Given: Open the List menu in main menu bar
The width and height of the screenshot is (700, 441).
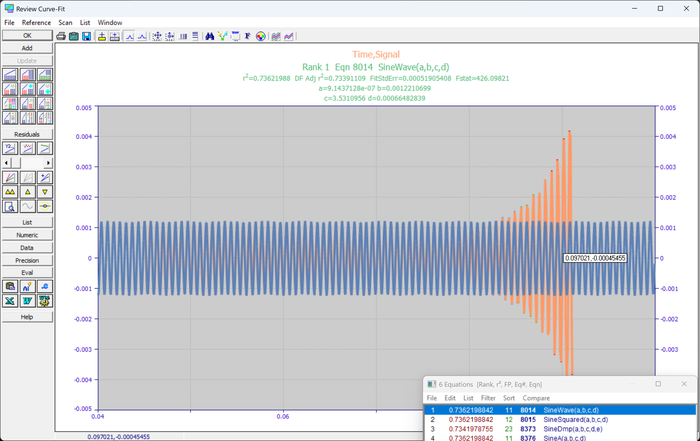Looking at the screenshot, I should point(85,22).
